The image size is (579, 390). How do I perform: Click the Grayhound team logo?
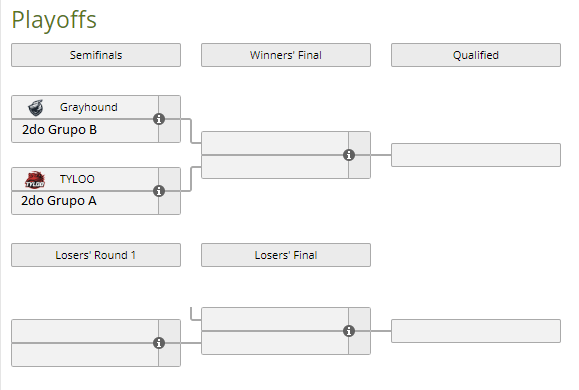click(x=36, y=108)
